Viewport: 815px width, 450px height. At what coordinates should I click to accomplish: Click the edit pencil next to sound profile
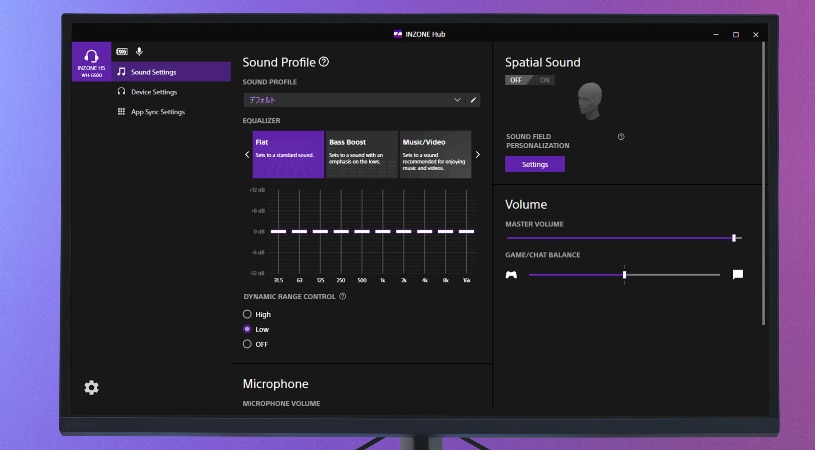click(474, 100)
